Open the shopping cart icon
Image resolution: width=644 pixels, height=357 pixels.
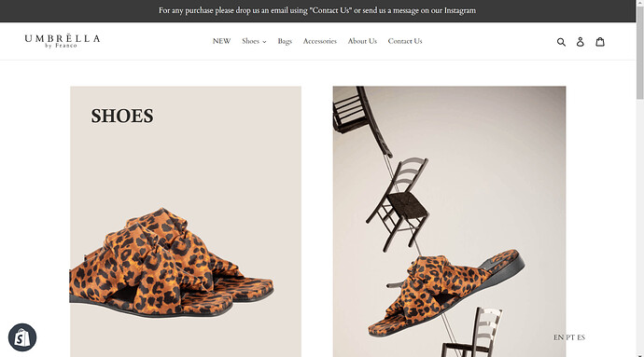600,41
